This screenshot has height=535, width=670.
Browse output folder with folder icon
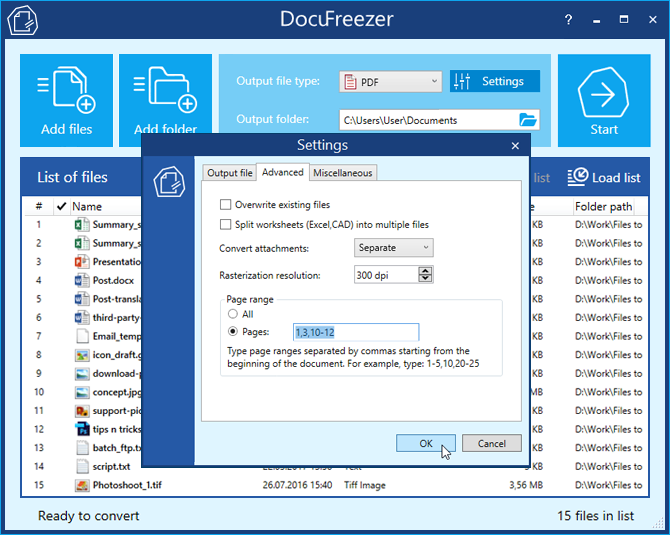(528, 120)
